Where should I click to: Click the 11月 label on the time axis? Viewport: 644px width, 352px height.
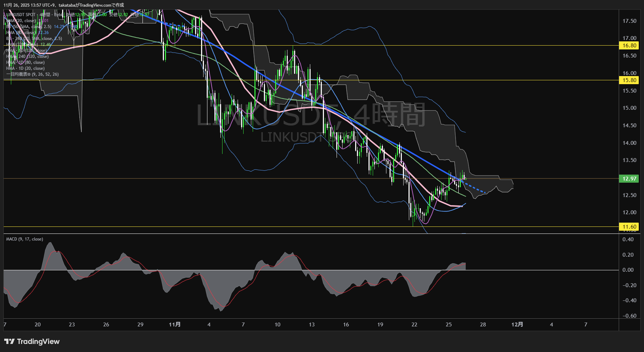[x=174, y=324]
